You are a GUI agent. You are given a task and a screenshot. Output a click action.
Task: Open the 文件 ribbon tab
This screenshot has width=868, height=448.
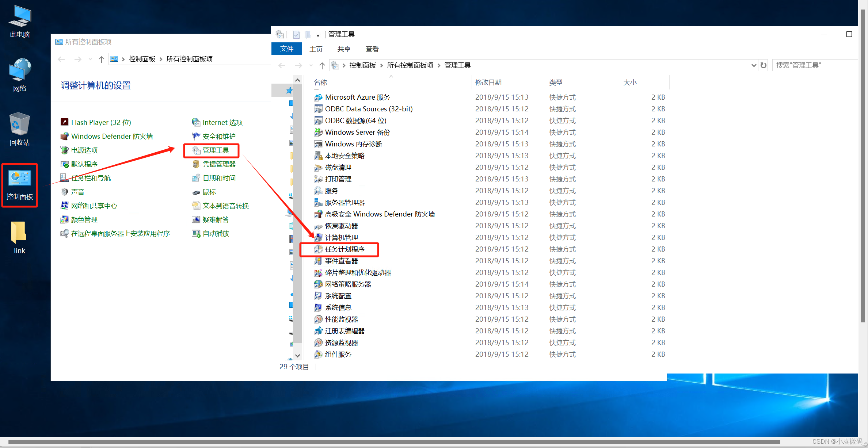point(287,49)
